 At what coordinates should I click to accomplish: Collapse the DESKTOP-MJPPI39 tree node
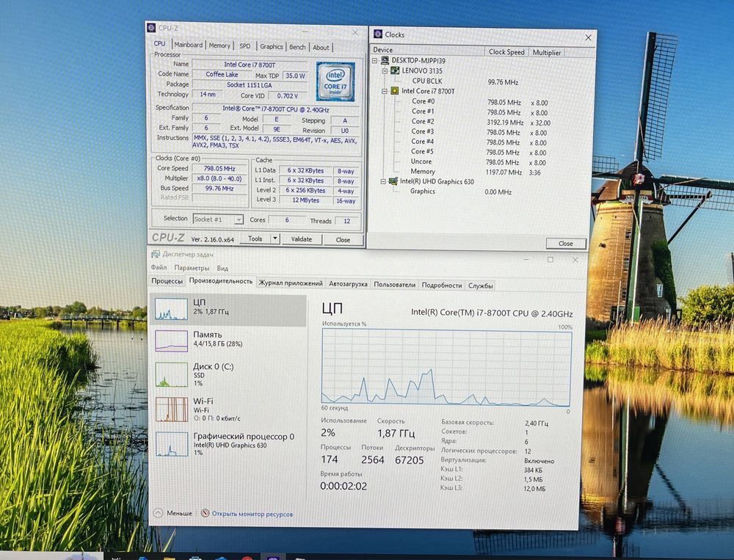[374, 60]
